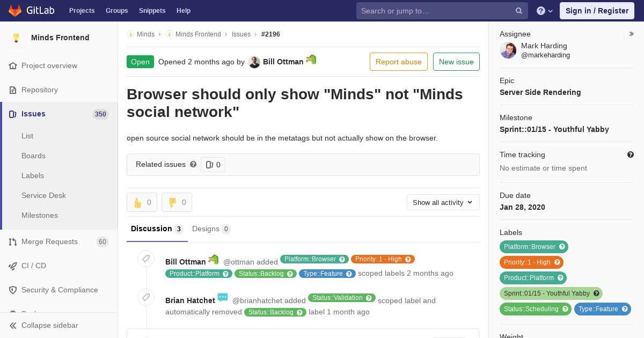
Task: Click Brian Hatchet's chat bubble status emoji
Action: pos(223,298)
